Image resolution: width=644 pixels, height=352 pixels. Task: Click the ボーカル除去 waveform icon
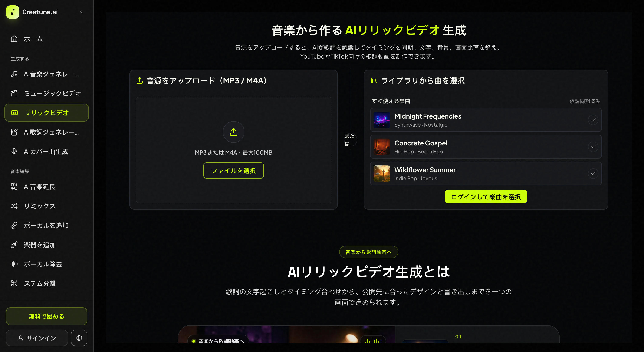(14, 264)
